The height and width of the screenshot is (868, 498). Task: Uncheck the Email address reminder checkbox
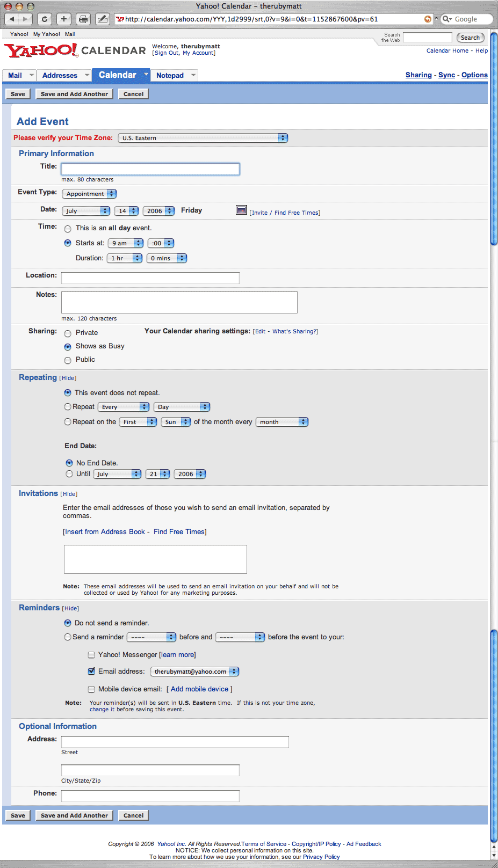coord(91,672)
